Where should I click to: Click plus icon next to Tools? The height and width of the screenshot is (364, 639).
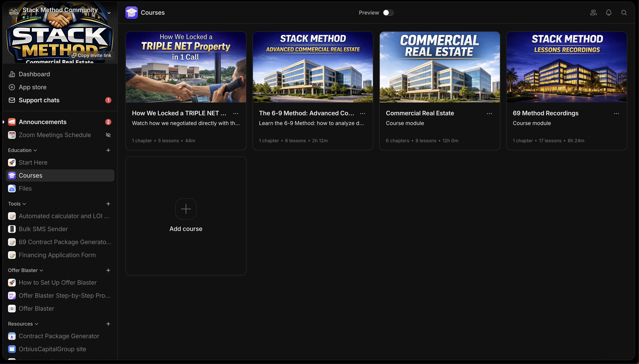point(108,204)
